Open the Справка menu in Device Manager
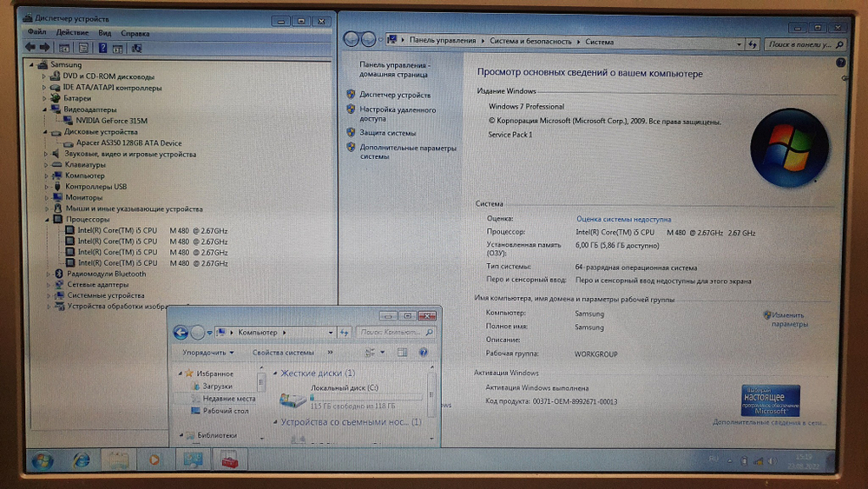Screen dimensions: 868x489 135,33
